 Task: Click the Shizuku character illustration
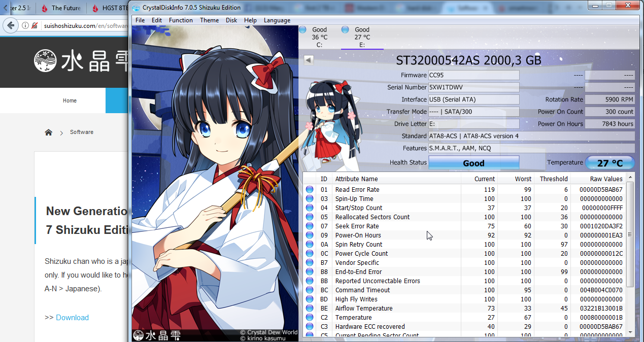[x=215, y=183]
